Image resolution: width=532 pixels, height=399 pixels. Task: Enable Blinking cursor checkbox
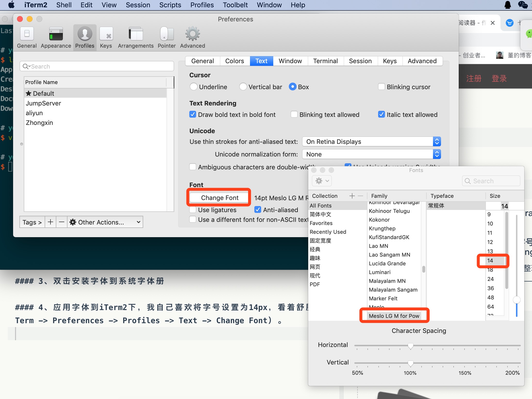click(381, 87)
